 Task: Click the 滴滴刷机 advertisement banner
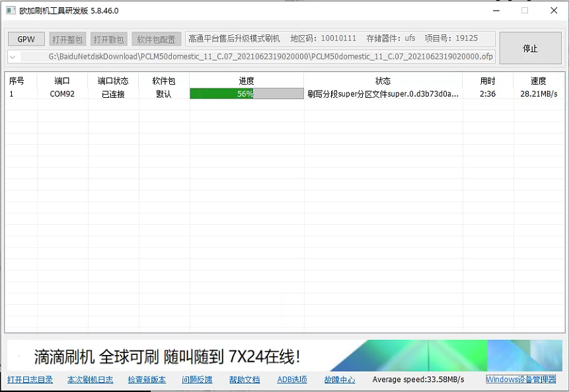284,356
